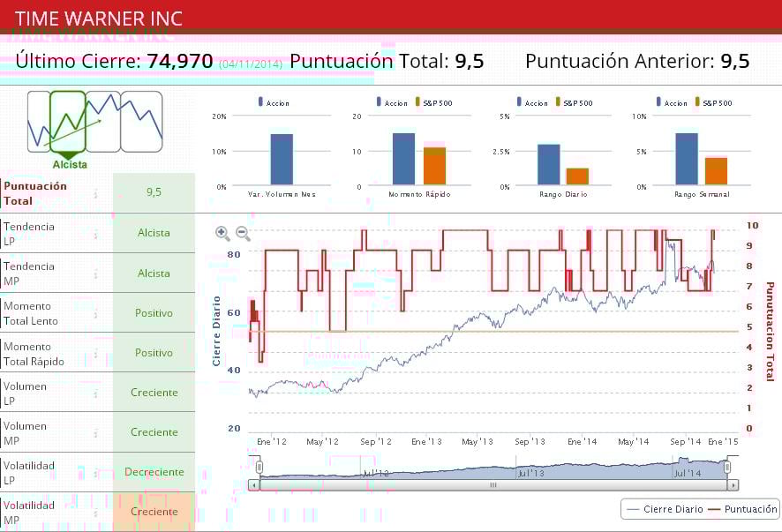The width and height of the screenshot is (782, 532).
Task: Click info icon in Volumen MP row
Action: (x=95, y=433)
